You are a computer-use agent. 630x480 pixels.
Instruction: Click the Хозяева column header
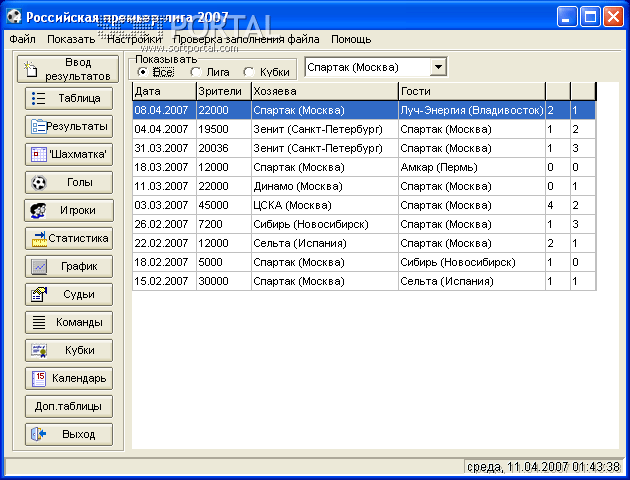point(325,91)
